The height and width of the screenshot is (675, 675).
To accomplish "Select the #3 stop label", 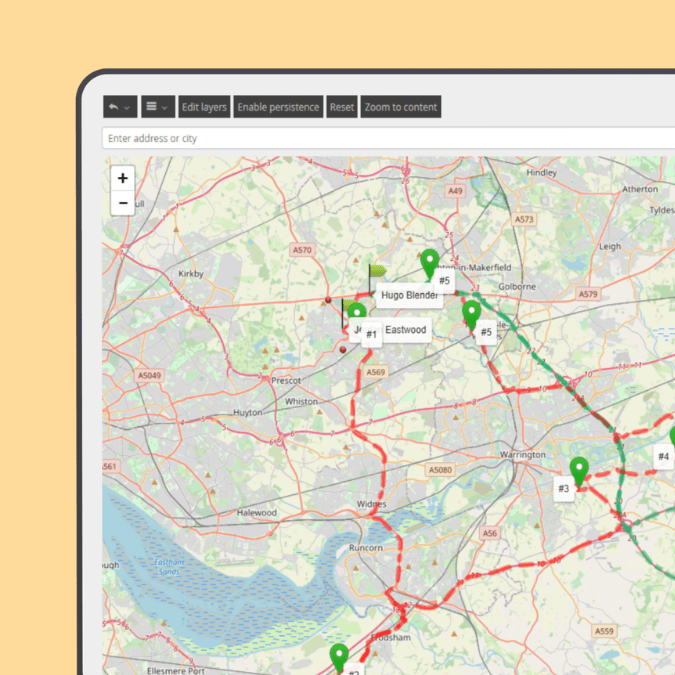I will tap(563, 488).
